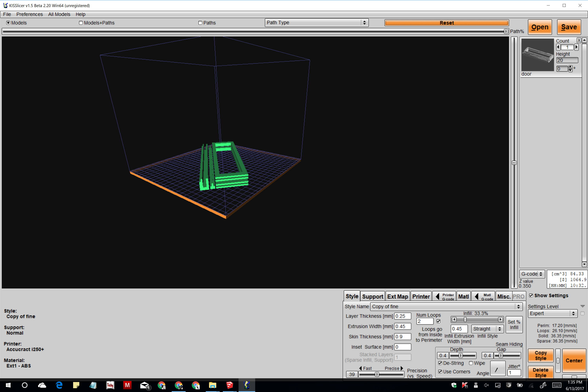Select Models+Paths view option
The width and height of the screenshot is (588, 392).
click(81, 23)
